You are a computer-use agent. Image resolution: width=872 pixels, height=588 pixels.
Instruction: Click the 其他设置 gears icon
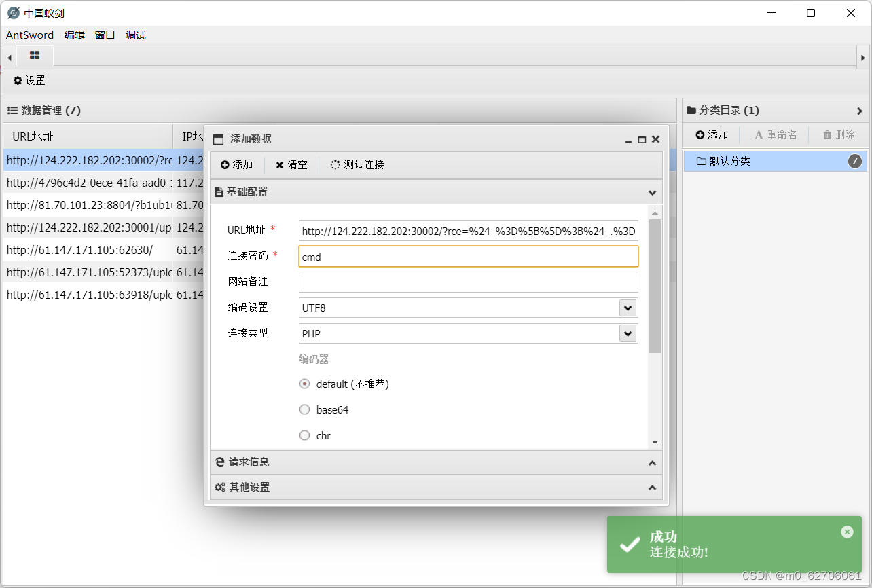point(220,488)
